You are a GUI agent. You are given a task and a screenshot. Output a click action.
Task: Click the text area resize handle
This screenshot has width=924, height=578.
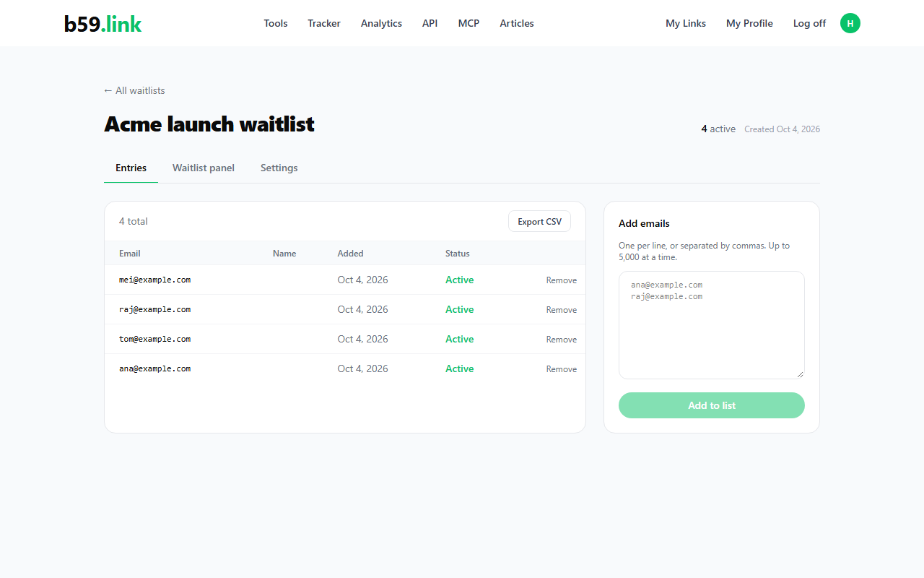800,374
